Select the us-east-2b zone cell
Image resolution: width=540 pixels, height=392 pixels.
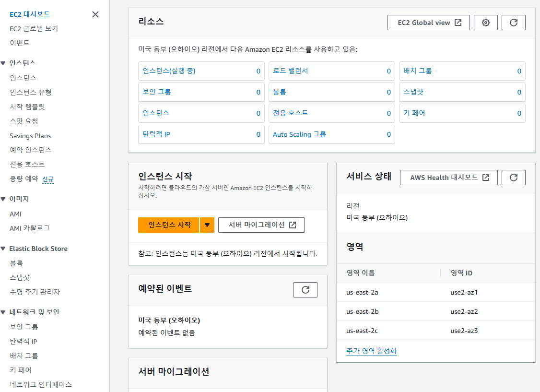[x=362, y=312]
